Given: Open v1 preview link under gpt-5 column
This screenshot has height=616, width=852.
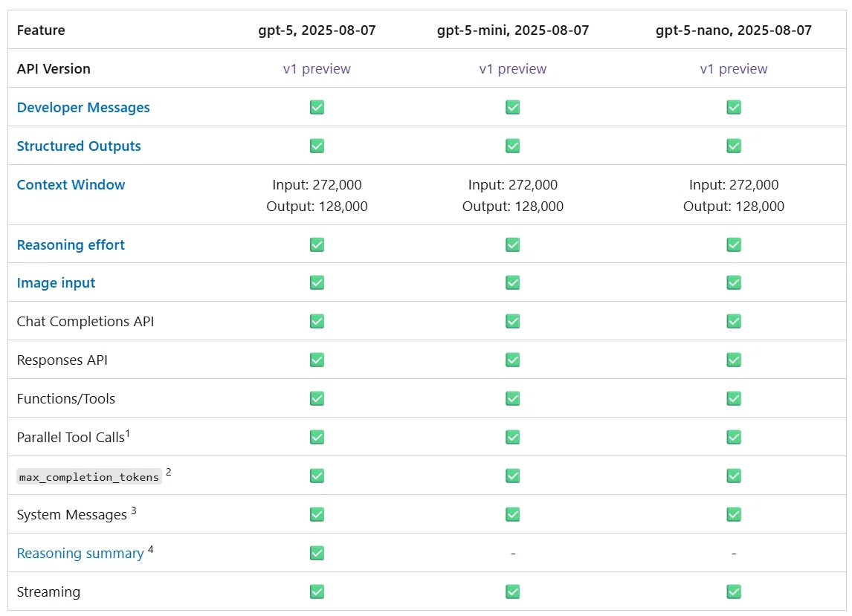Looking at the screenshot, I should 317,69.
